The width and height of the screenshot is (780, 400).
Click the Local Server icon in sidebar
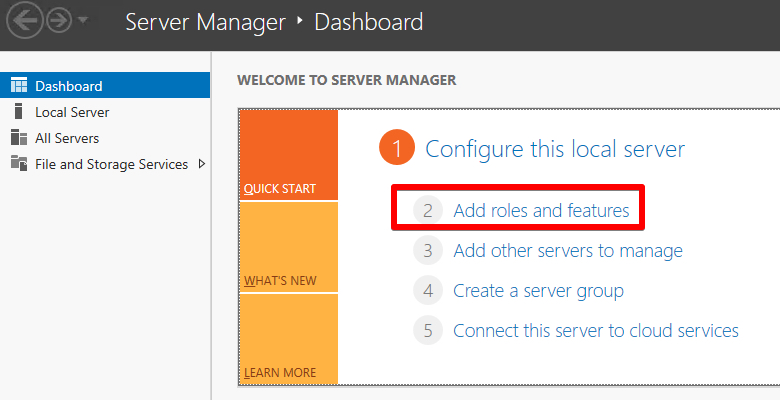point(18,111)
